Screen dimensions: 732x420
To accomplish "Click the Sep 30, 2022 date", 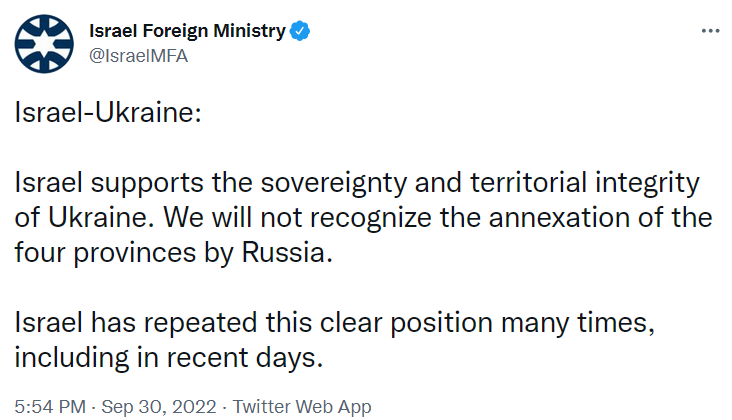I will tap(160, 407).
